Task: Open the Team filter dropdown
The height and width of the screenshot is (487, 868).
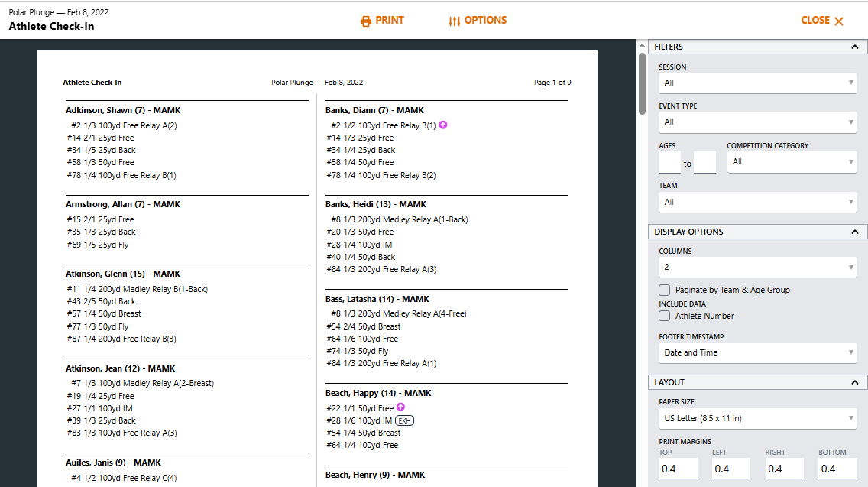Action: point(757,202)
